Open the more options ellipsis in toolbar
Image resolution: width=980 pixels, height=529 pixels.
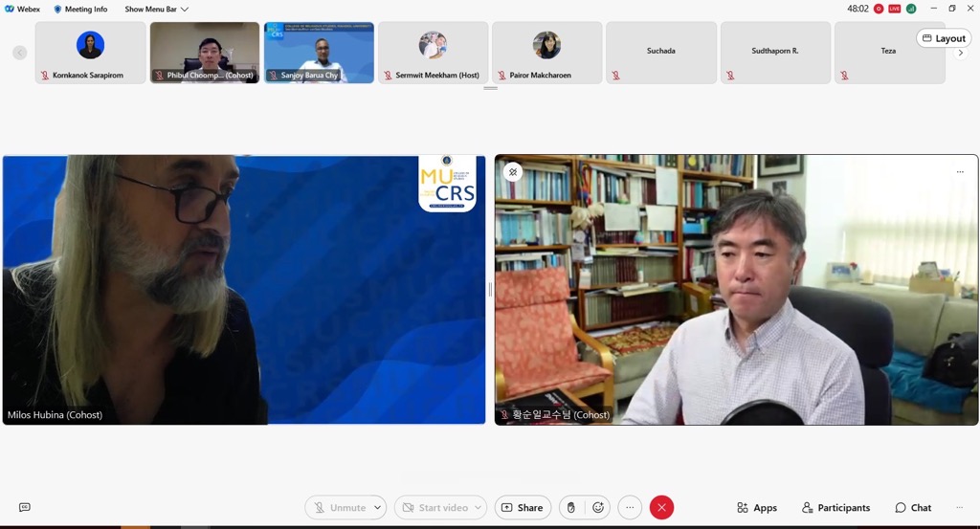629,508
